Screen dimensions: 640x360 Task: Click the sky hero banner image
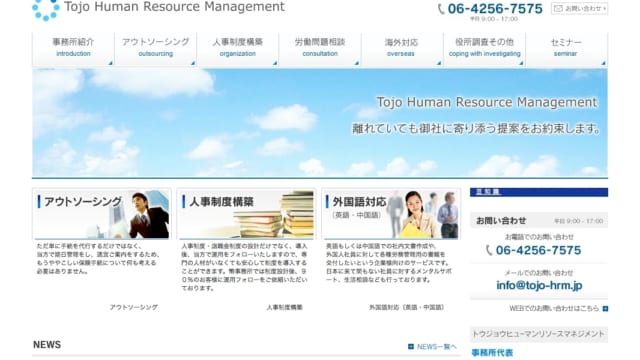[320, 123]
